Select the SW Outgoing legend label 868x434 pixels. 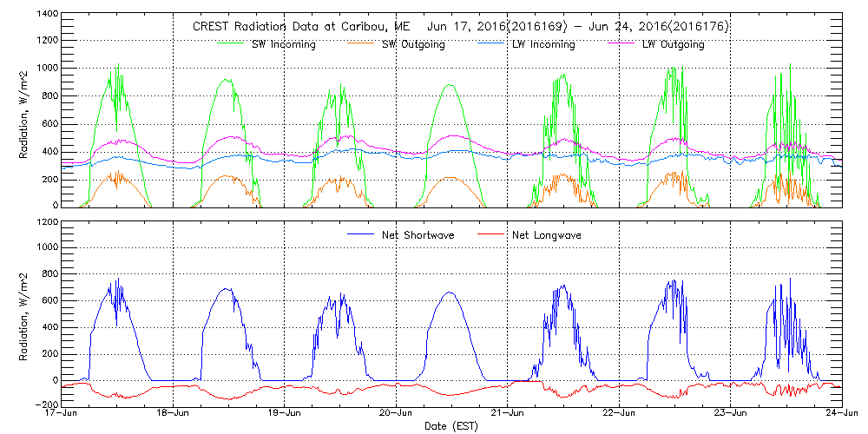[413, 44]
